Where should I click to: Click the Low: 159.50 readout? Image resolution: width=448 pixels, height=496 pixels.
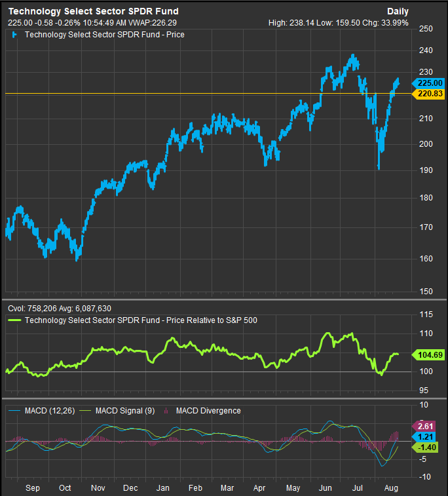pyautogui.click(x=338, y=23)
